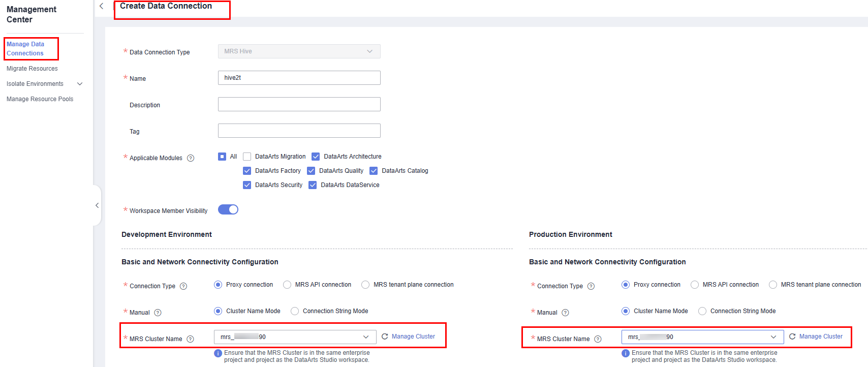Open Development Connection Type help icon
The height and width of the screenshot is (367, 868).
183,286
